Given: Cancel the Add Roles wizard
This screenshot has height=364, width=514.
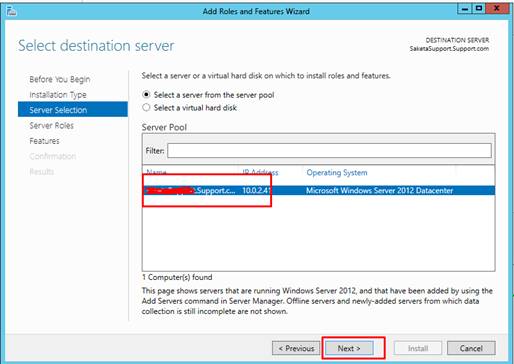Looking at the screenshot, I should (471, 348).
